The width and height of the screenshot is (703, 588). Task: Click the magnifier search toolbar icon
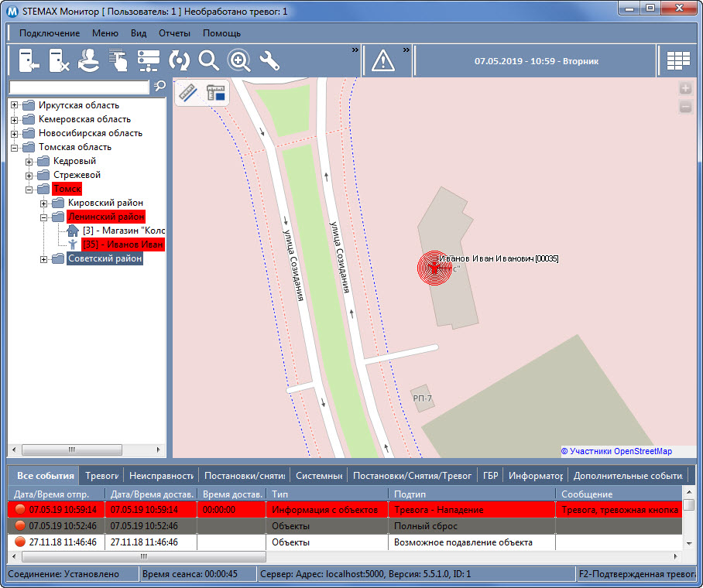[208, 60]
